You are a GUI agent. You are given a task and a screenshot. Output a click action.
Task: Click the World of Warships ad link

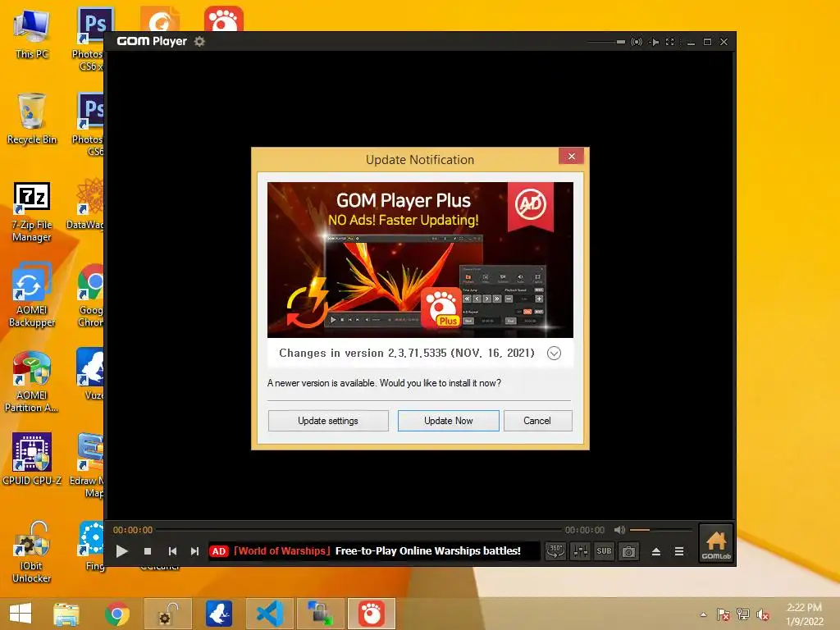(377, 550)
